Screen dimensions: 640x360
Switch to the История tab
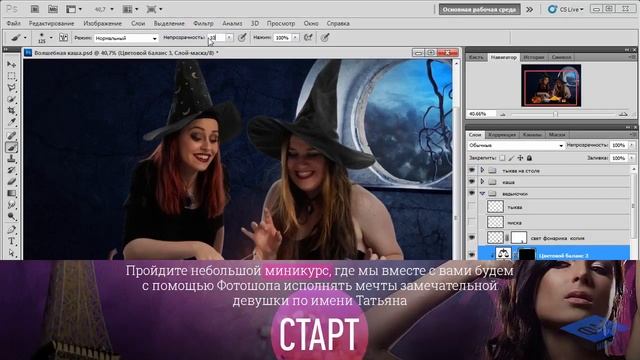(533, 57)
